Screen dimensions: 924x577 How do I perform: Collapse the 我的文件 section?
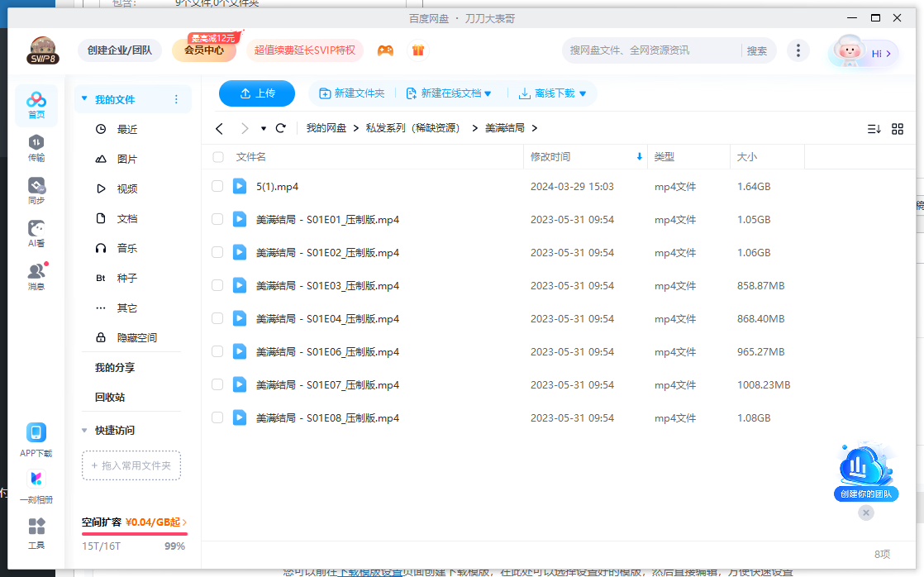click(83, 98)
